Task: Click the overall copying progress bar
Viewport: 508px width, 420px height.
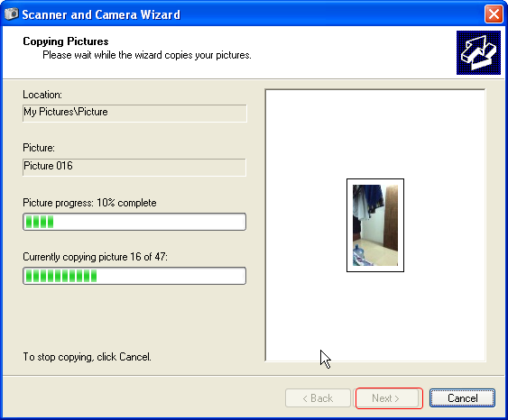Action: [134, 276]
